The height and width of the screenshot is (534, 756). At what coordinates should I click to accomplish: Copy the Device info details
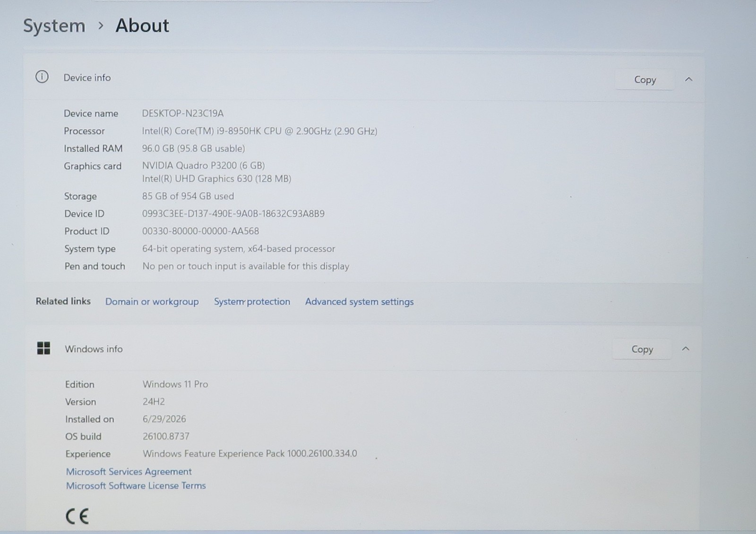point(644,79)
